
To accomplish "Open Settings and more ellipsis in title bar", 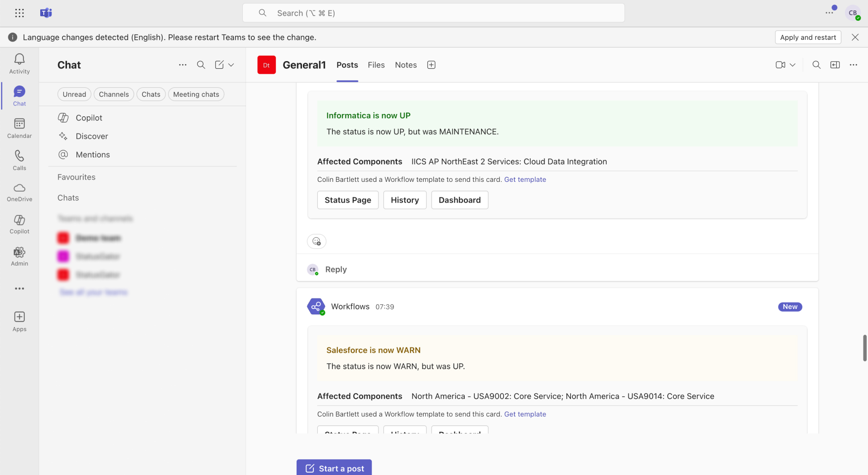I will [x=829, y=13].
